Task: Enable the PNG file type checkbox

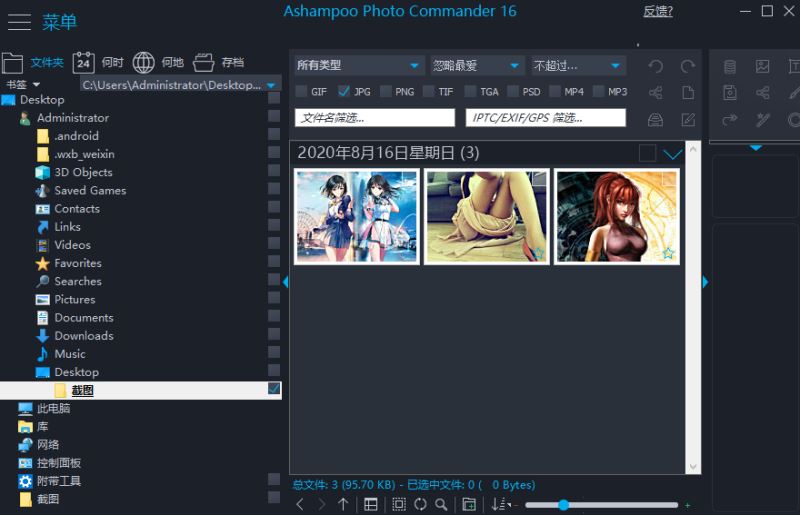Action: pyautogui.click(x=386, y=91)
